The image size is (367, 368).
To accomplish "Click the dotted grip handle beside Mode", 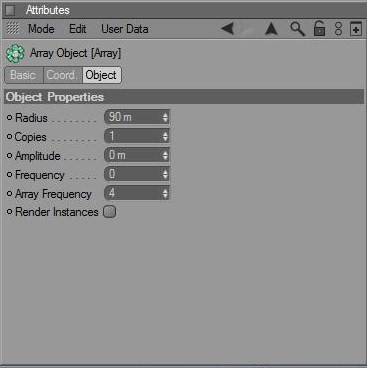I will coord(13,29).
